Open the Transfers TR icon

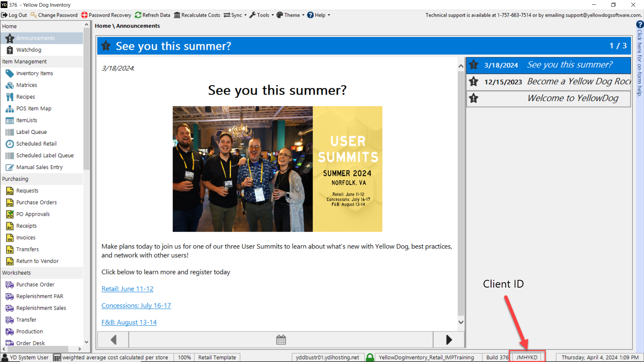click(10, 249)
